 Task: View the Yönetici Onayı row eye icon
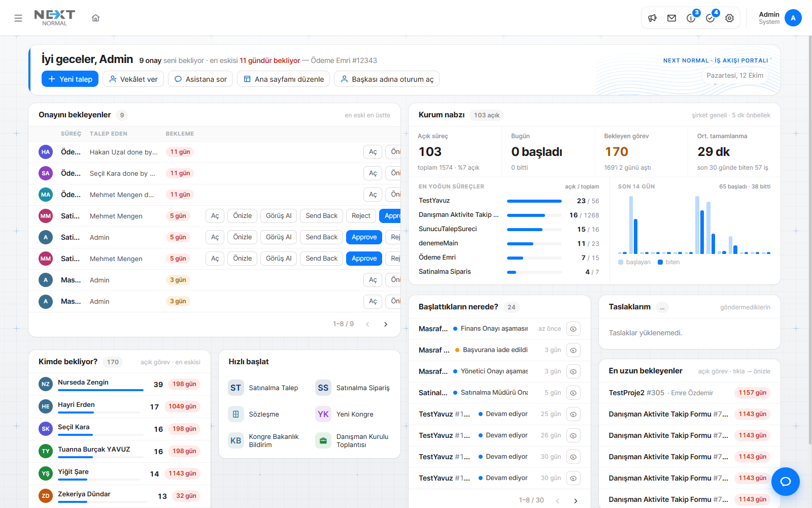(x=573, y=371)
